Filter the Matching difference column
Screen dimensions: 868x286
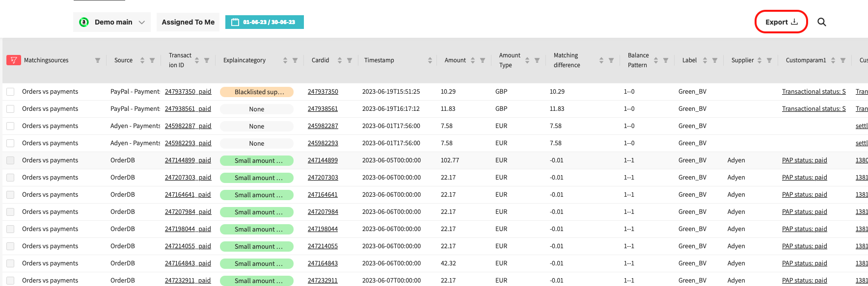[611, 60]
